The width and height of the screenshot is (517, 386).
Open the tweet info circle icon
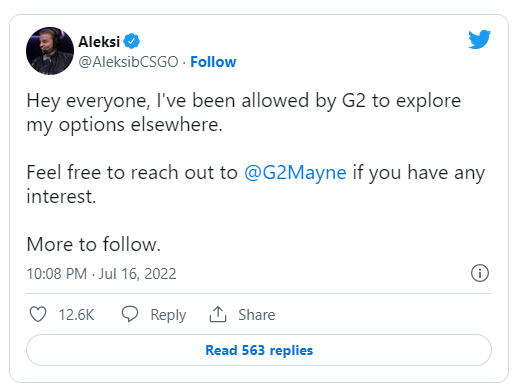tap(480, 273)
